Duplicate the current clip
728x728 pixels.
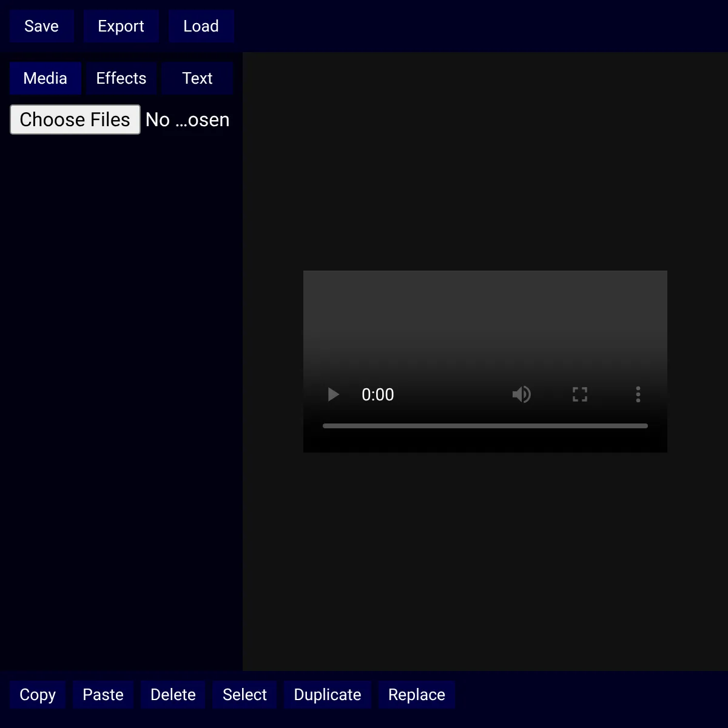pos(328,695)
